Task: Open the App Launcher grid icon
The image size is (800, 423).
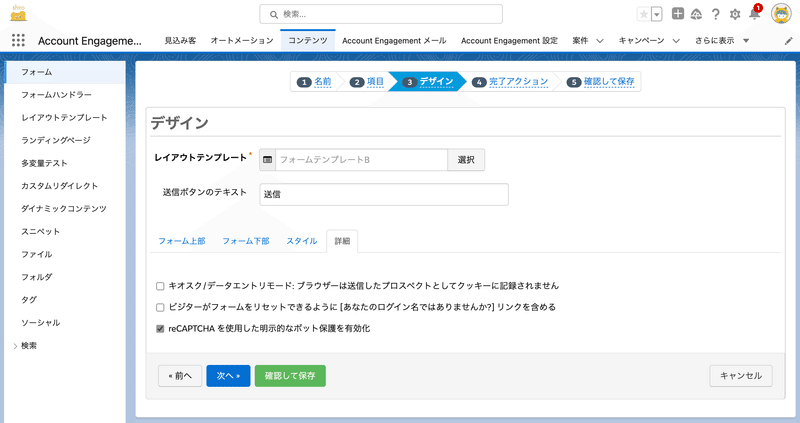Action: (x=18, y=40)
